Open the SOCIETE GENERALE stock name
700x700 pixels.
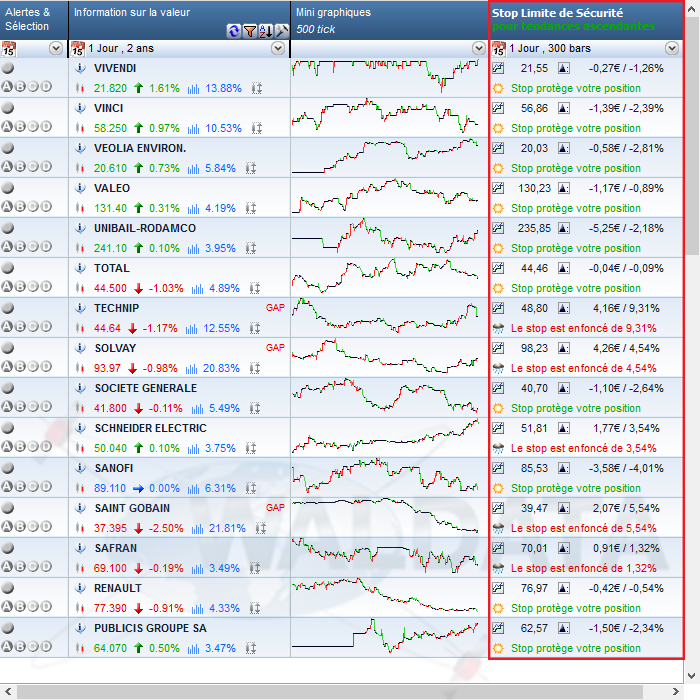146,388
